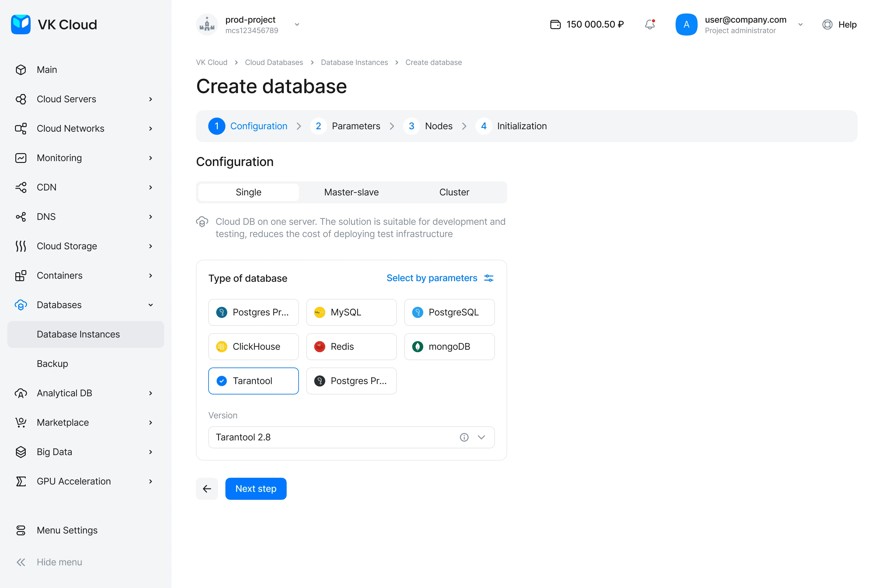Open the prod-project selector chevron
The image size is (882, 588).
coord(297,24)
